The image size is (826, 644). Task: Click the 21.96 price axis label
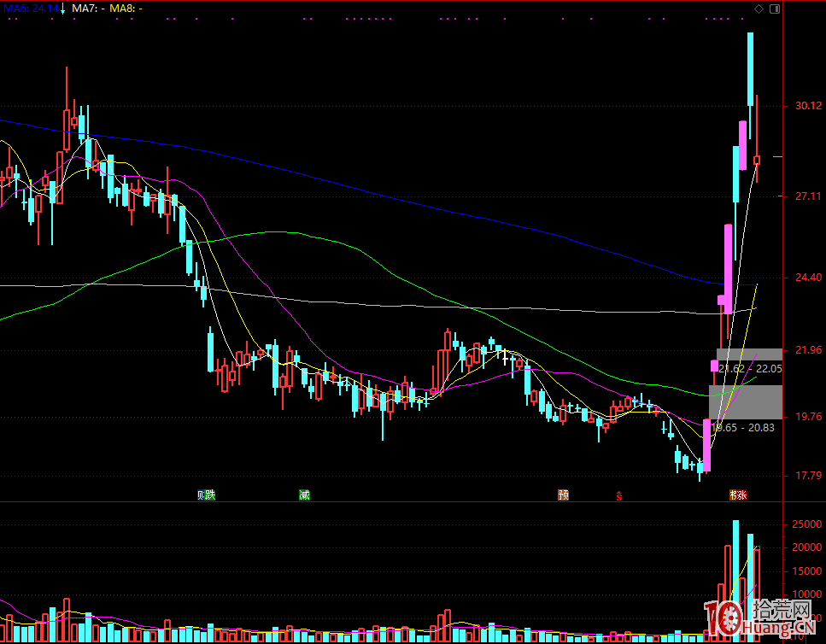pos(808,350)
